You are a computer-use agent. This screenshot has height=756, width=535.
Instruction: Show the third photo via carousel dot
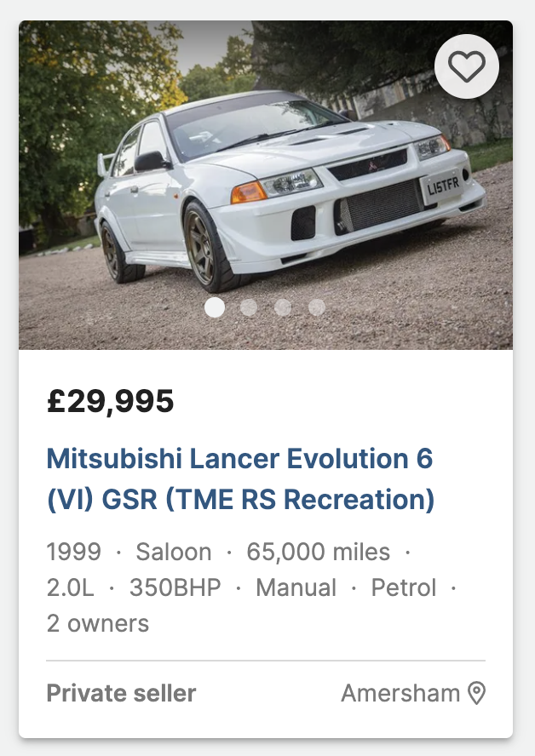tap(283, 307)
